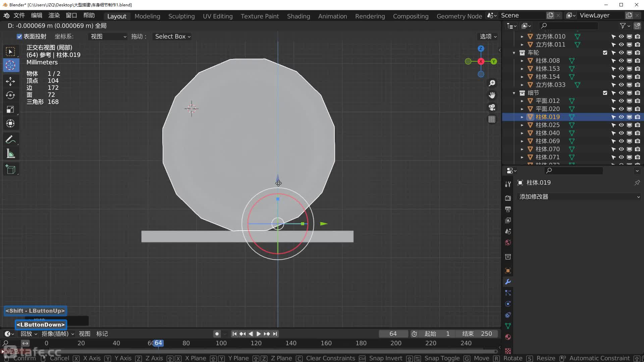Open the Modifier properties wrench tab
Image resolution: width=644 pixels, height=362 pixels.
[508, 282]
